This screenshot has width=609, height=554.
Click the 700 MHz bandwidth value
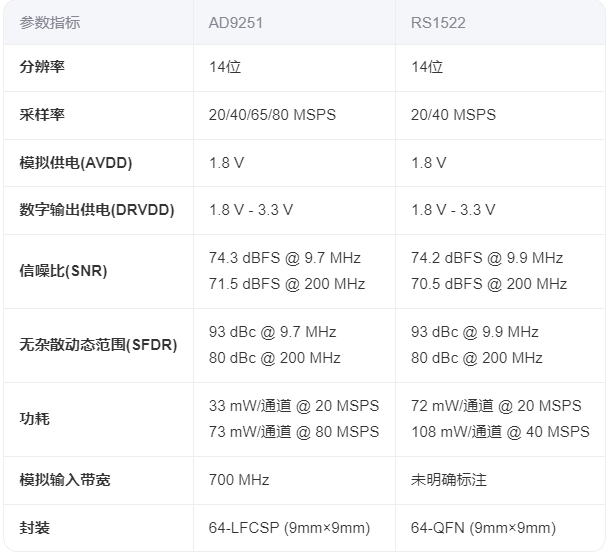coord(239,480)
